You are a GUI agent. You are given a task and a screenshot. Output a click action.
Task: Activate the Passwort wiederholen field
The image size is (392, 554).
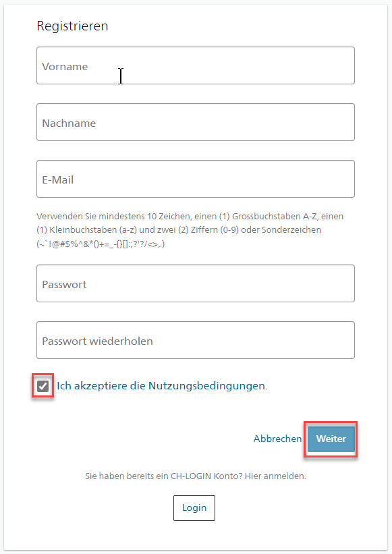coord(195,340)
